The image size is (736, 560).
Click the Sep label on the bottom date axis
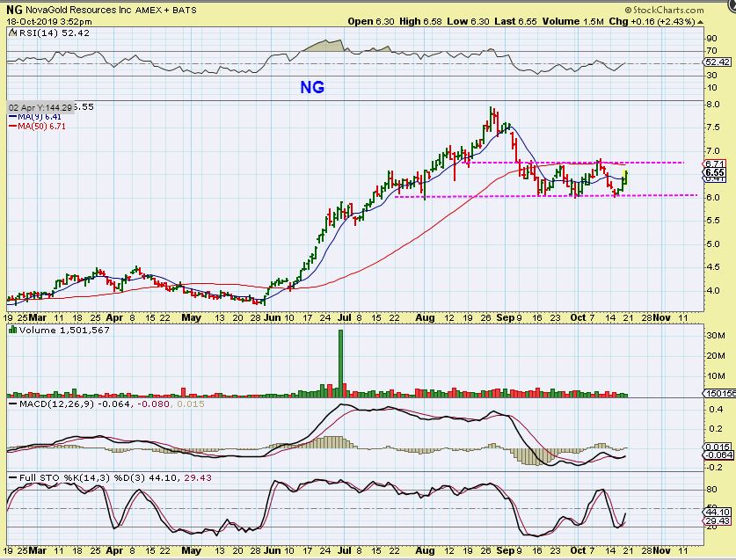point(506,550)
